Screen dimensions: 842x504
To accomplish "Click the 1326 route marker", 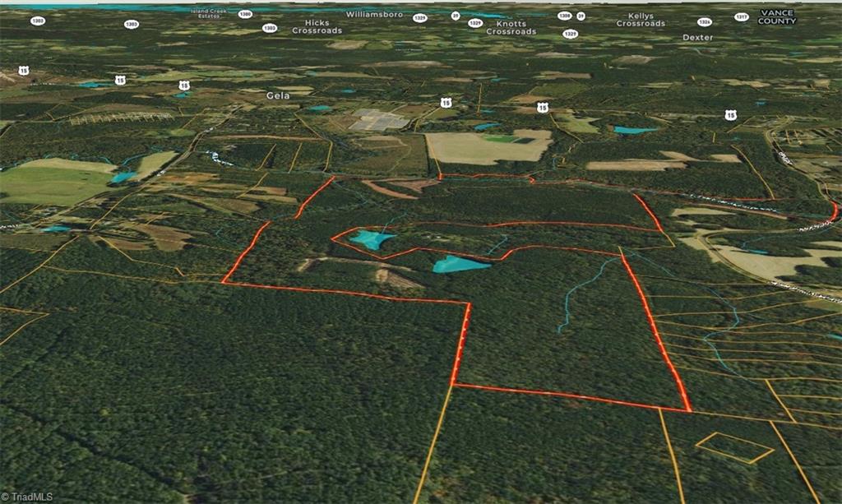I will [704, 22].
